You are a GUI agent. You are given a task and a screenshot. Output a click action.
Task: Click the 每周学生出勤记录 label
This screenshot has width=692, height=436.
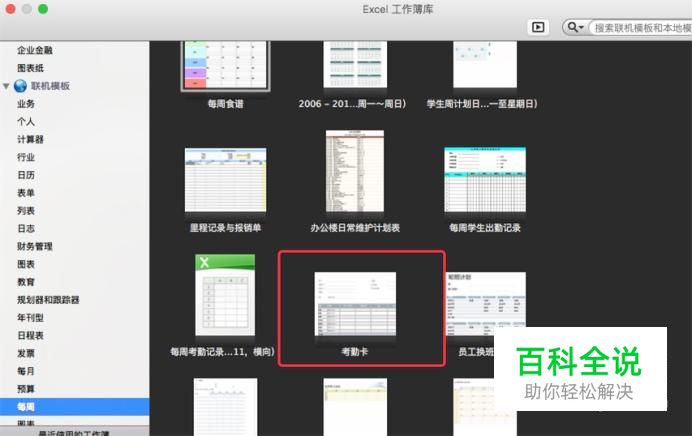tap(485, 228)
